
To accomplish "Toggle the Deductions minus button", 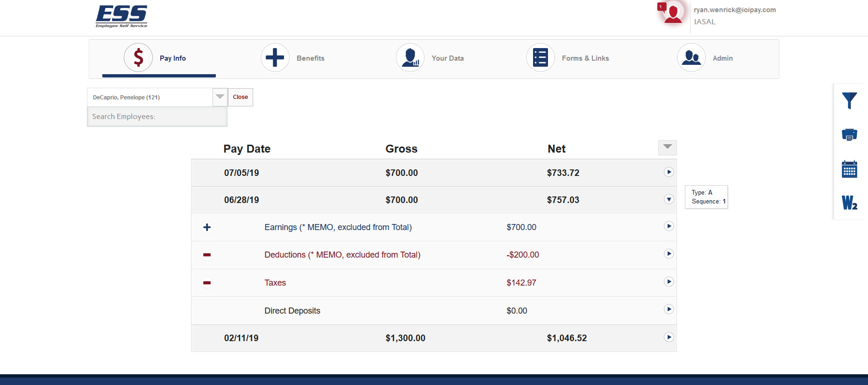I will tap(207, 255).
